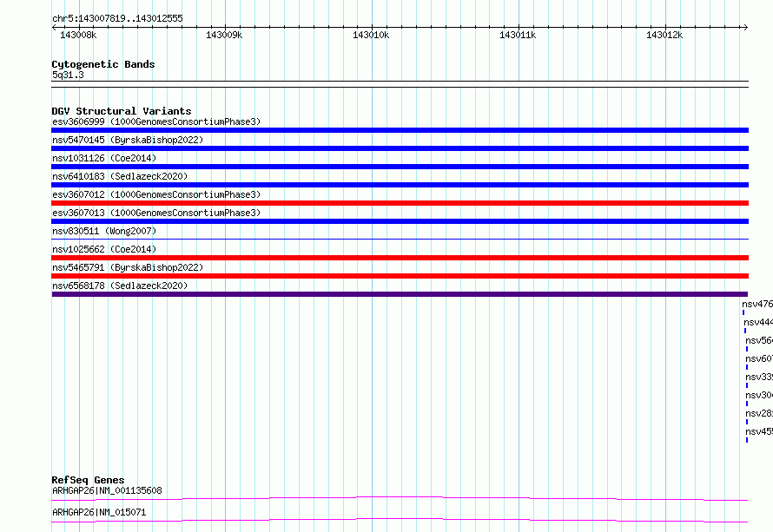The image size is (773, 532).
Task: Open gene label ARHGAP26|NM_015071
Action: 99,512
